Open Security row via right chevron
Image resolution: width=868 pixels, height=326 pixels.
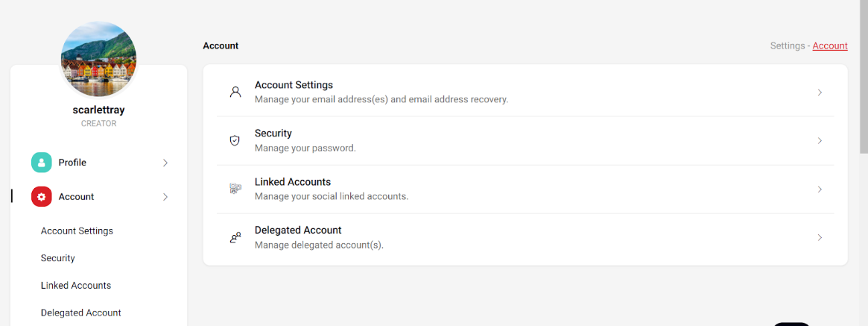[820, 141]
